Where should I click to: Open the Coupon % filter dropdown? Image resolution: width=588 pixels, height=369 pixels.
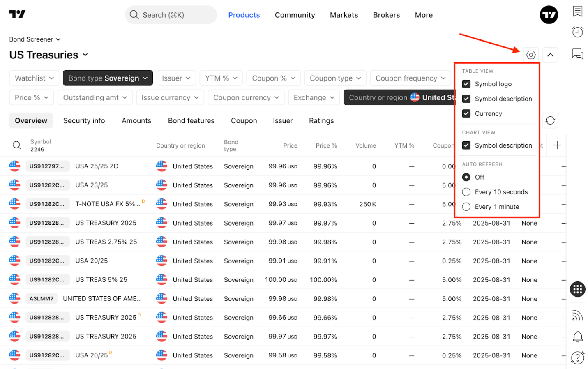273,78
